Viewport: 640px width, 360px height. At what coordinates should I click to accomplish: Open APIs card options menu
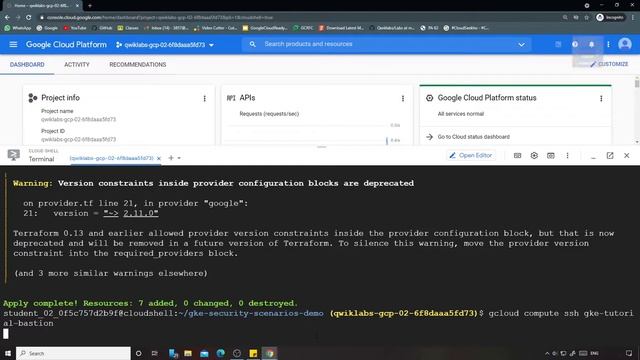(403, 98)
